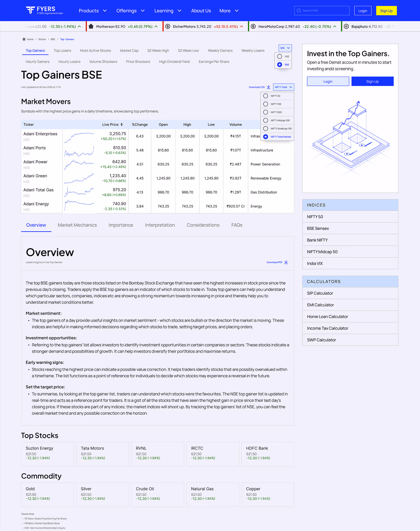Click the house icon beside Motherson ticker

(91, 26)
